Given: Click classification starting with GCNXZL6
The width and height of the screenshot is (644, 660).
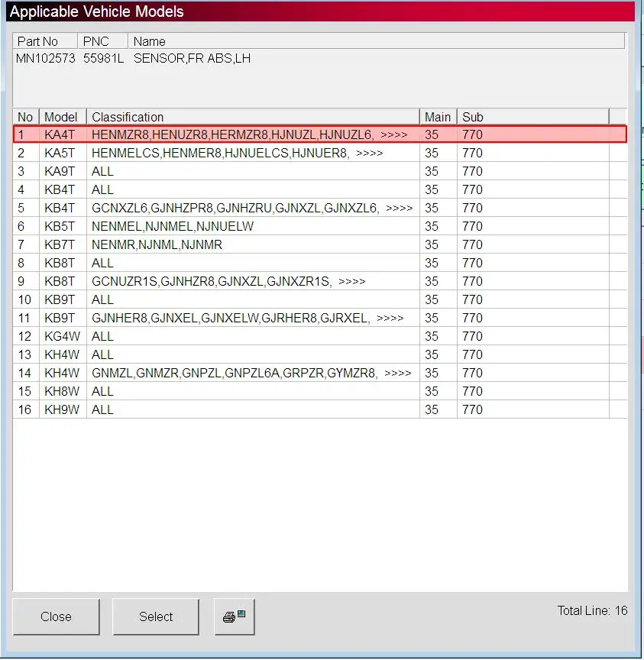Looking at the screenshot, I should pos(252,208).
